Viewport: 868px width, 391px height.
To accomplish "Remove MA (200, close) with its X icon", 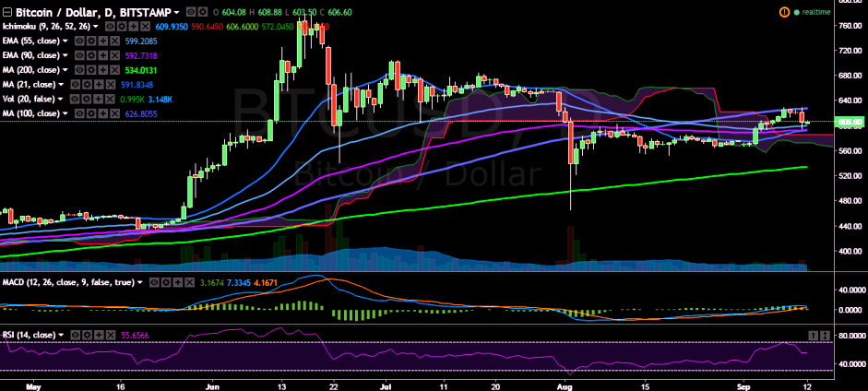I will click(114, 70).
